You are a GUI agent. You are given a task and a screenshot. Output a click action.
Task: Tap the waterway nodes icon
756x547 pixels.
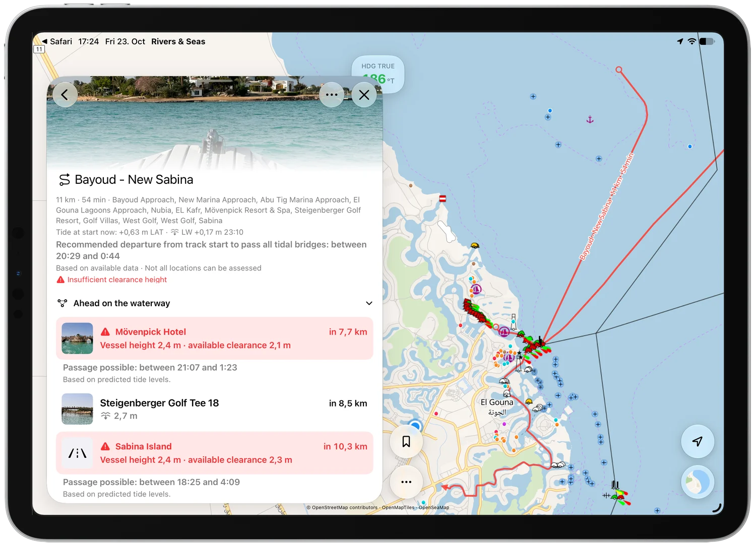(x=62, y=303)
